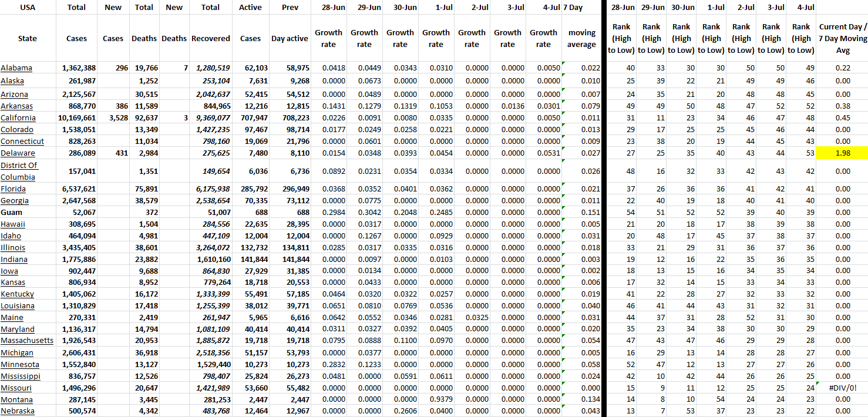The height and width of the screenshot is (417, 868).
Task: Click the #DIV/0! error cell
Action: point(842,388)
